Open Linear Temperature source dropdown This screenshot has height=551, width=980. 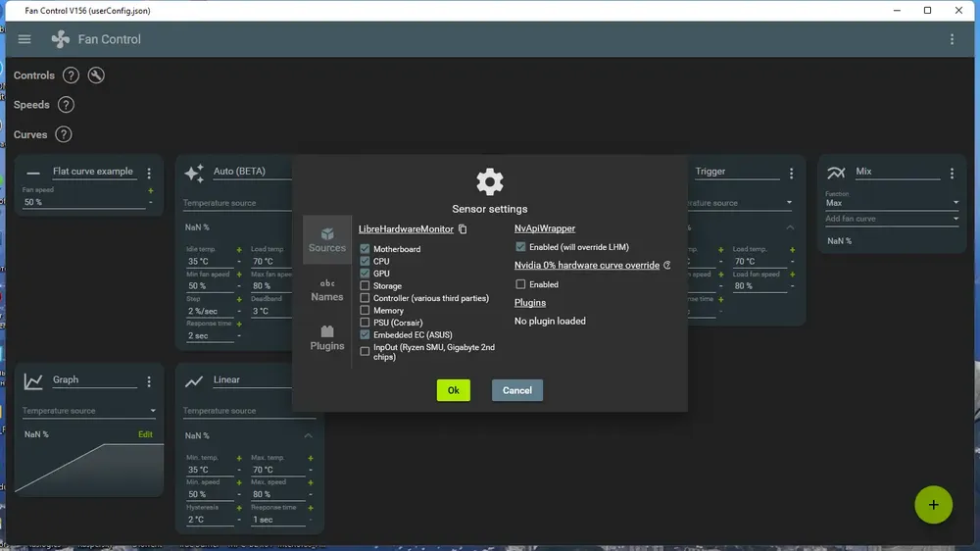pyautogui.click(x=249, y=411)
